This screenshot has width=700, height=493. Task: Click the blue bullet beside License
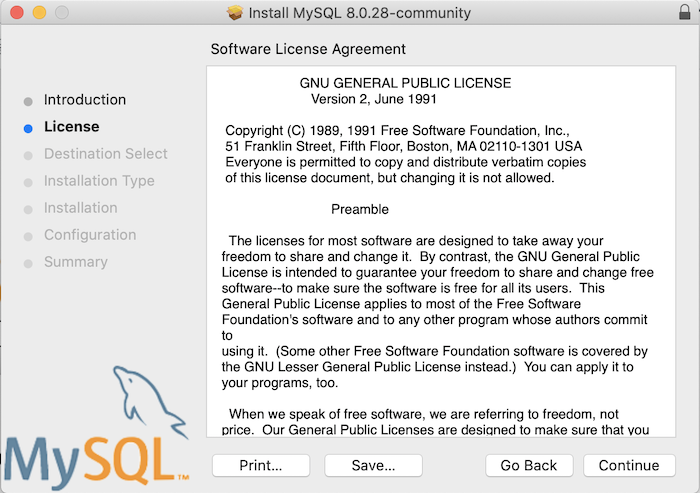click(x=28, y=129)
